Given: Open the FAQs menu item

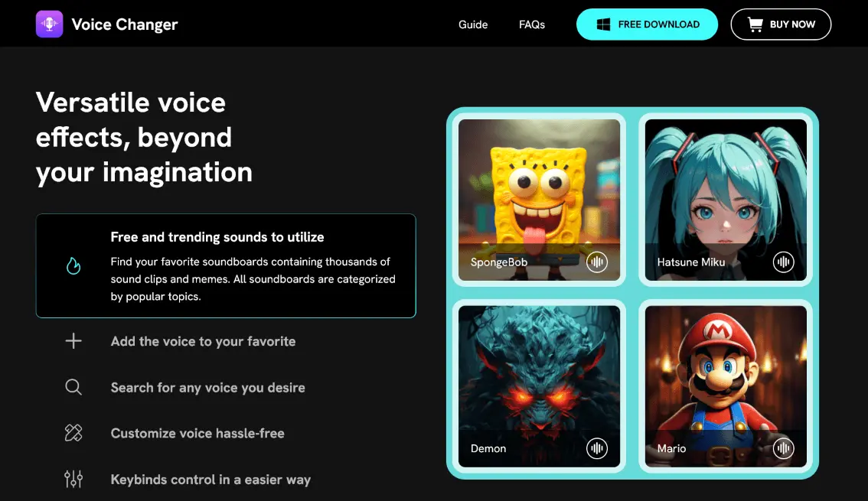Looking at the screenshot, I should 532,24.
